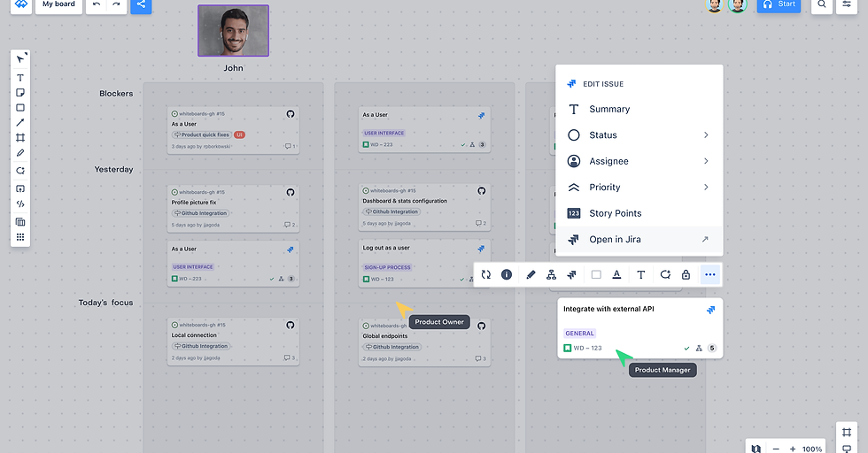868x453 pixels.
Task: Open the minimap icon near zoom controls
Action: tap(756, 449)
